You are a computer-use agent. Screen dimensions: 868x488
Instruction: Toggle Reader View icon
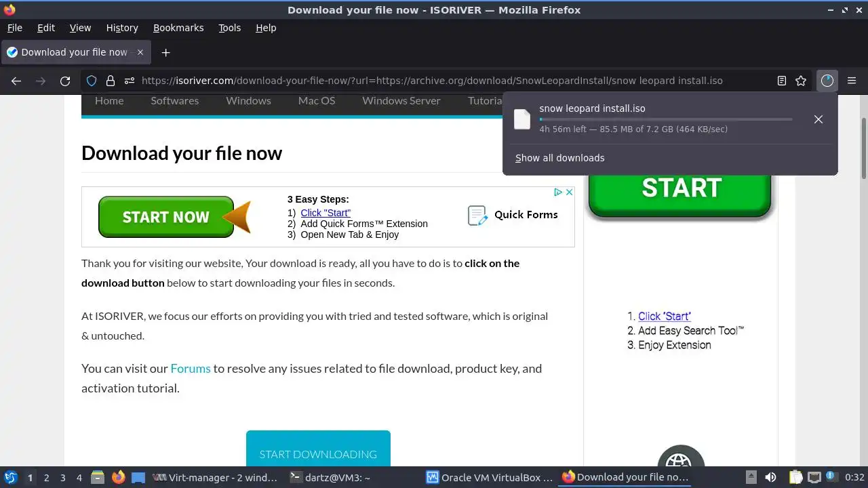pyautogui.click(x=782, y=81)
